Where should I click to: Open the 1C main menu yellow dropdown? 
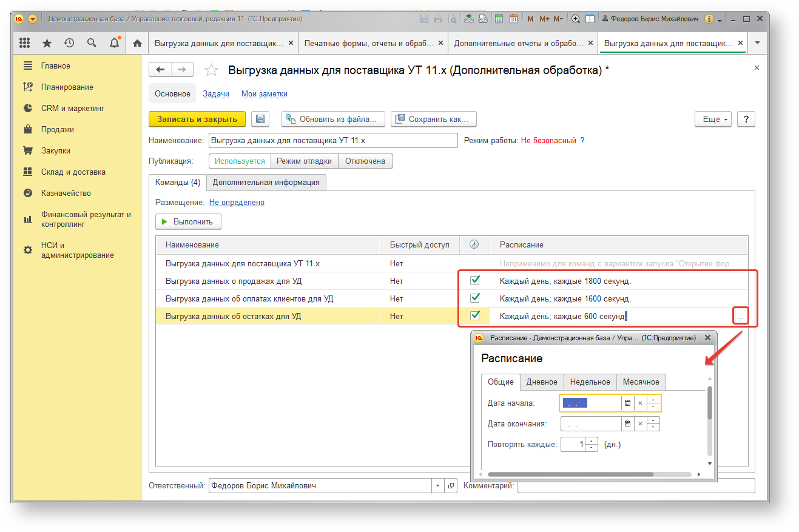(x=33, y=19)
